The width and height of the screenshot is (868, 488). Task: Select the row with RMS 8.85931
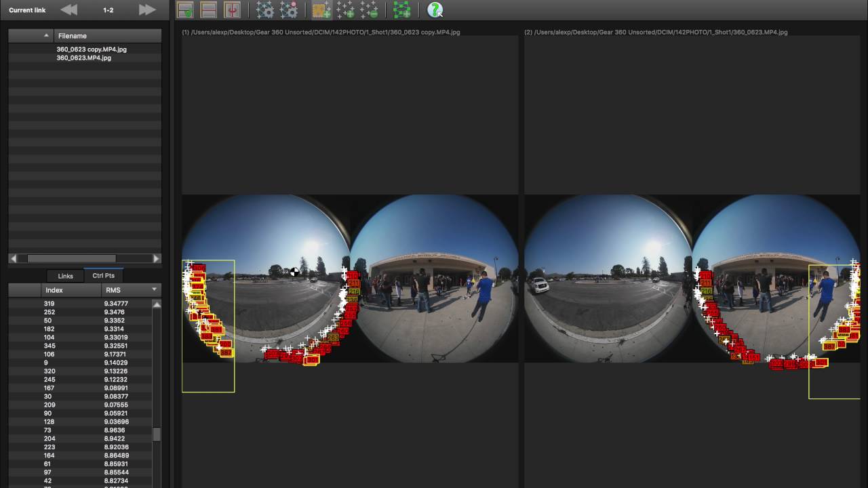click(80, 464)
